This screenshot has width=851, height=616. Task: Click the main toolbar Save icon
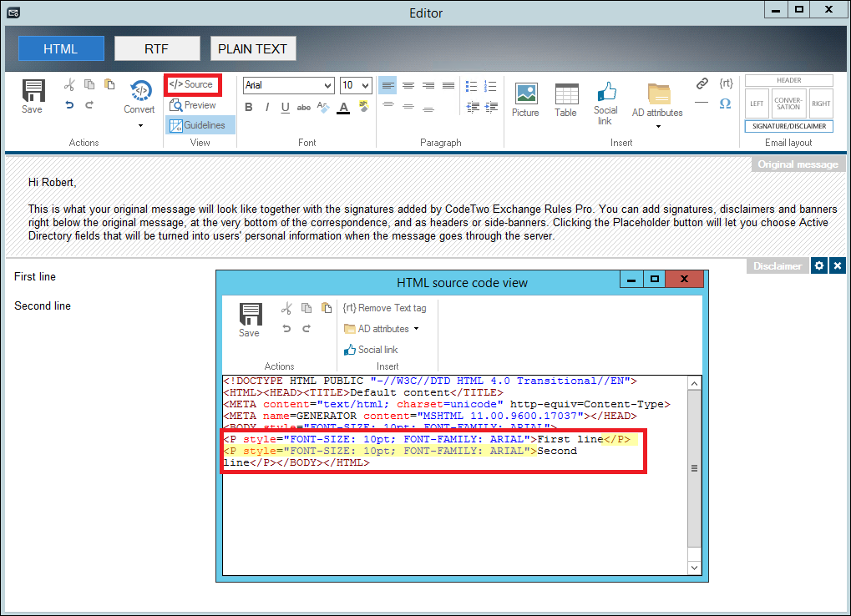pos(33,96)
